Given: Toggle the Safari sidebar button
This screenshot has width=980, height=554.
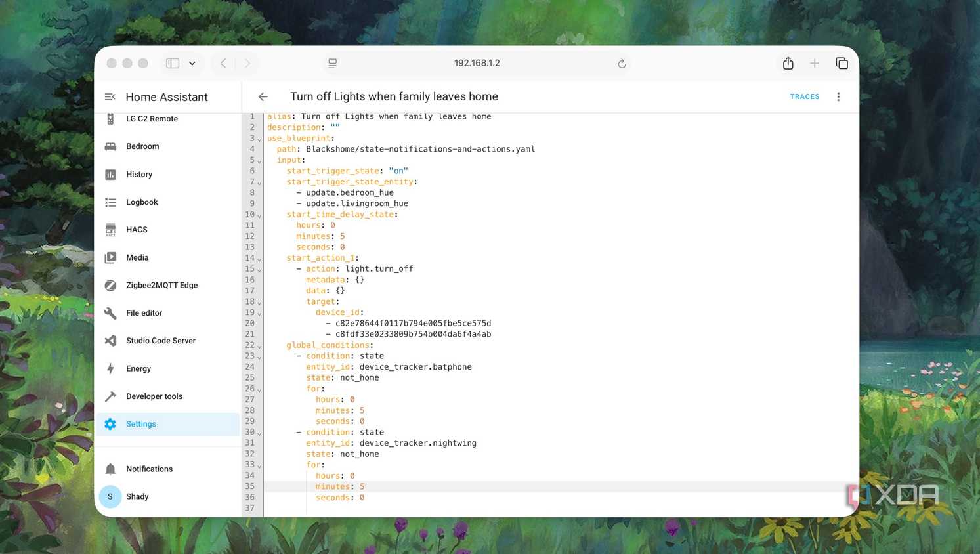Looking at the screenshot, I should (173, 63).
